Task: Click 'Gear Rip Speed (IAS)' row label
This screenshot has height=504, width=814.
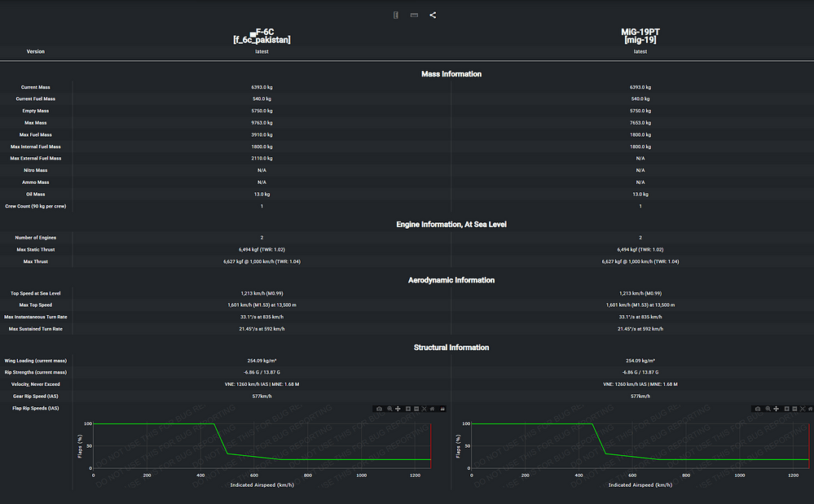Action: (x=35, y=397)
